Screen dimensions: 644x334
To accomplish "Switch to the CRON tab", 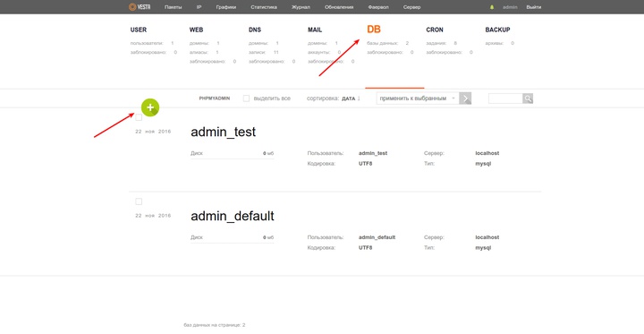I will 435,30.
